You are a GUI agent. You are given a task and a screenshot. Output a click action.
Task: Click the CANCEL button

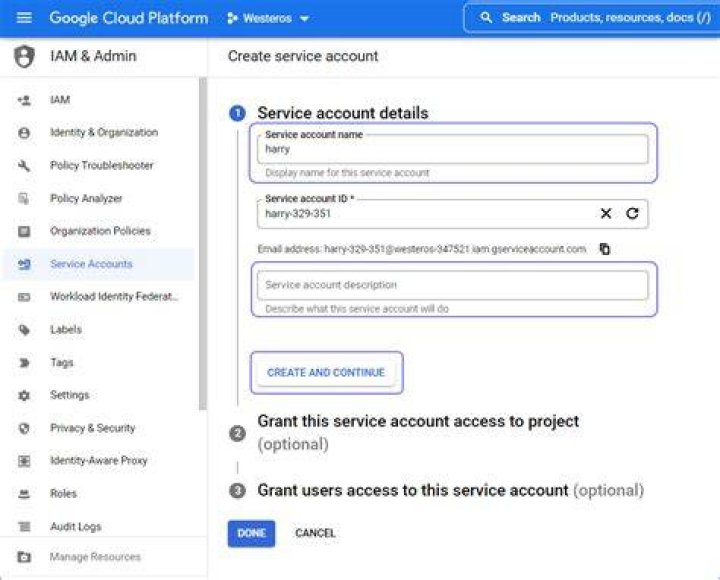coord(315,533)
